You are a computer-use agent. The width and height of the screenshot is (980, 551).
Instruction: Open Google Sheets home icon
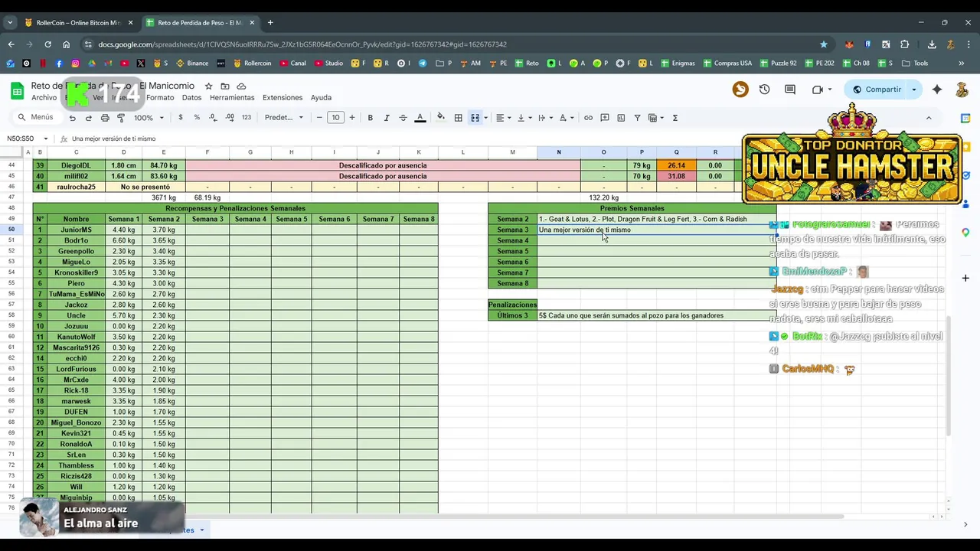click(x=17, y=91)
